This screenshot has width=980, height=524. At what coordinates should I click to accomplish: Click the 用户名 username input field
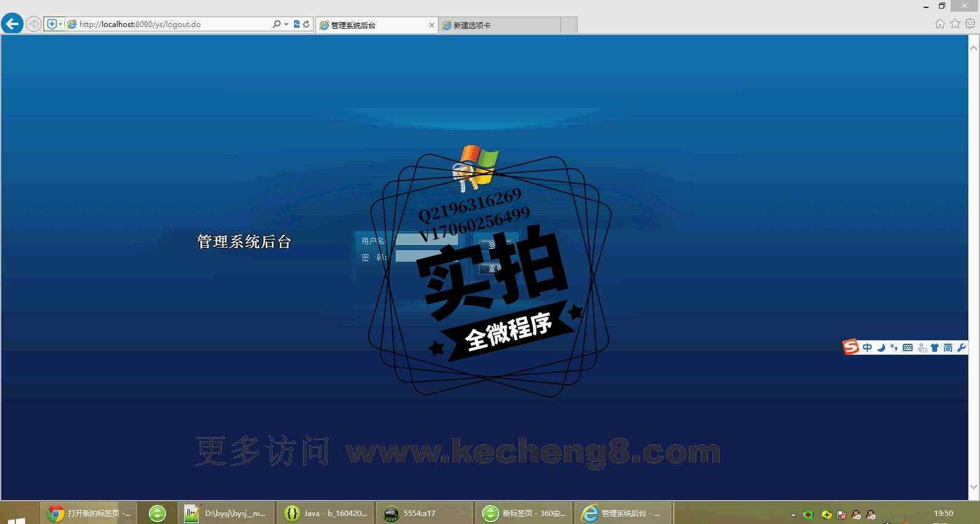pyautogui.click(x=426, y=240)
